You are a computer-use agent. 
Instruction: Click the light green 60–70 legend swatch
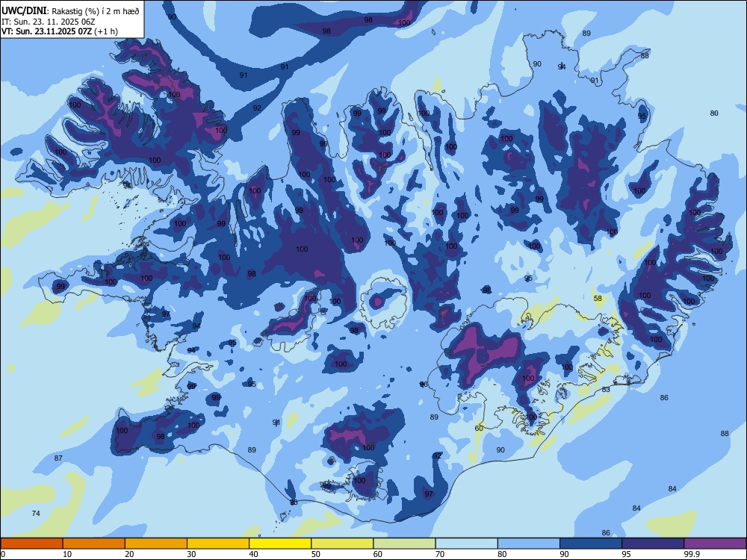pos(404,544)
